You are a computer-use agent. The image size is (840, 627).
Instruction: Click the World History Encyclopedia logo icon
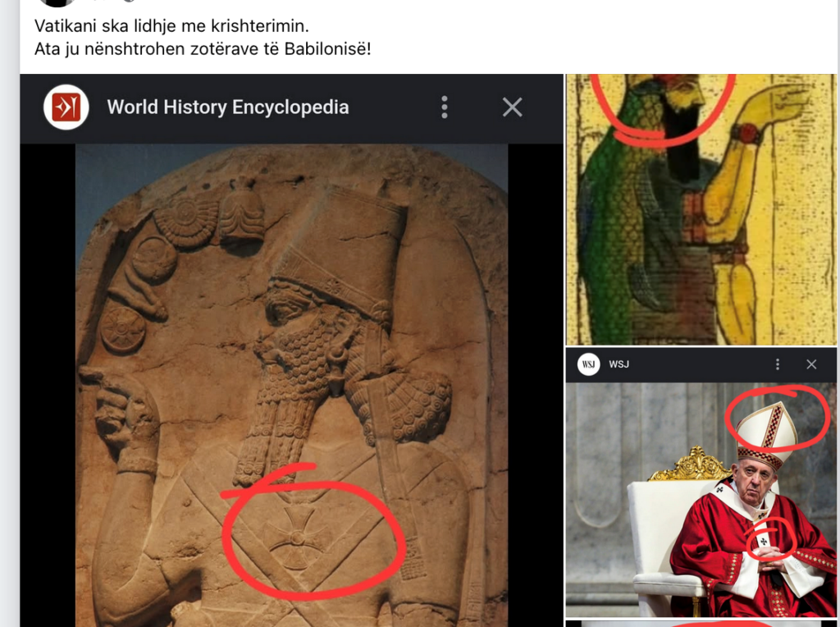click(x=66, y=108)
